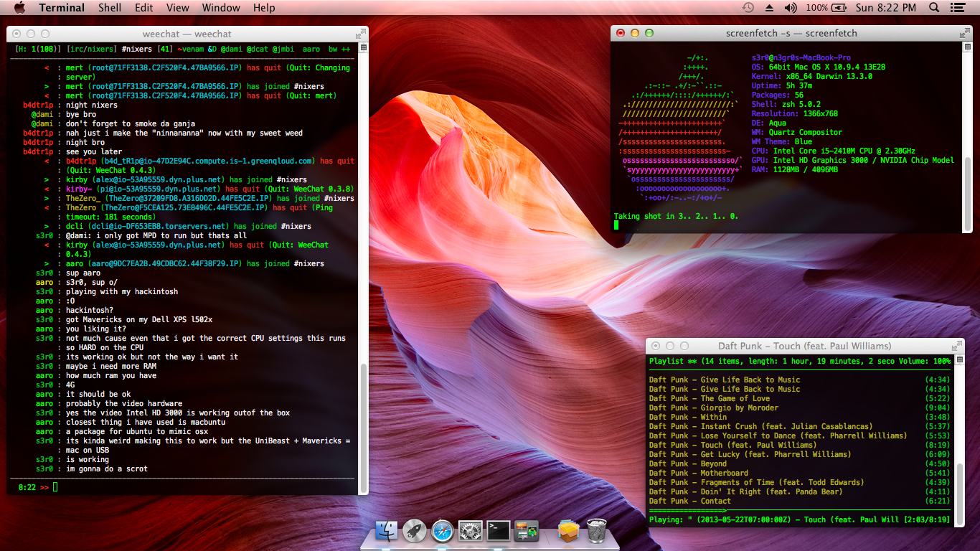Click the weechat title bar

tap(187, 34)
